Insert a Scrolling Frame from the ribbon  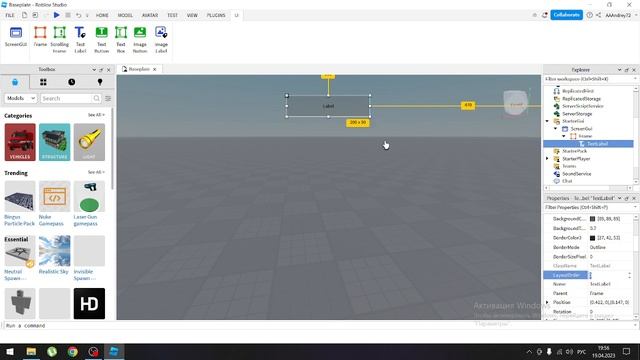click(60, 40)
